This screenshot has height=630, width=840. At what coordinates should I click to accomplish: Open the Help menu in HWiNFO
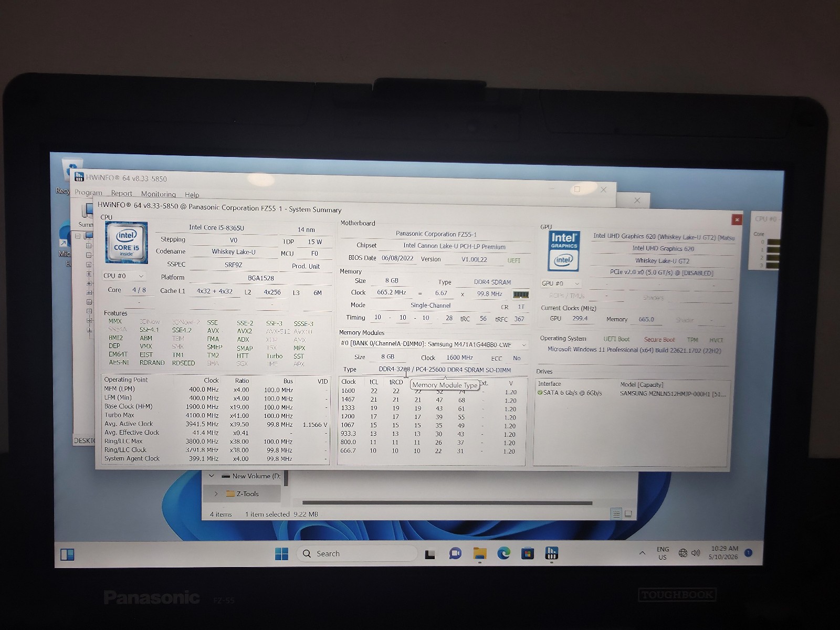coord(192,194)
